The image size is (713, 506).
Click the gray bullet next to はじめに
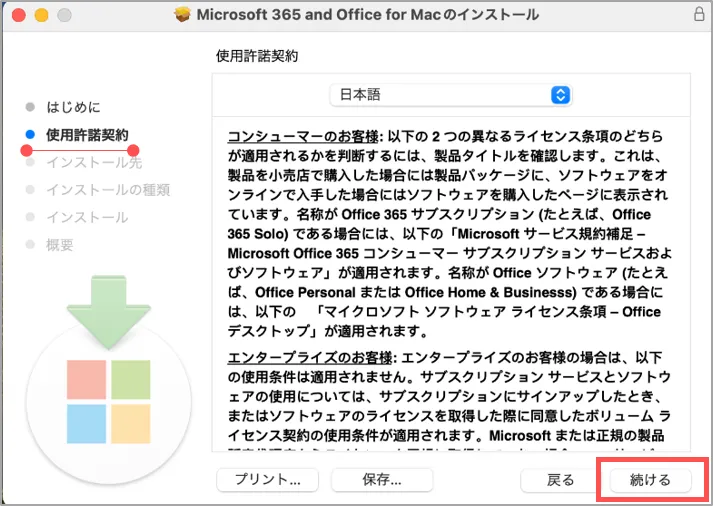click(30, 107)
